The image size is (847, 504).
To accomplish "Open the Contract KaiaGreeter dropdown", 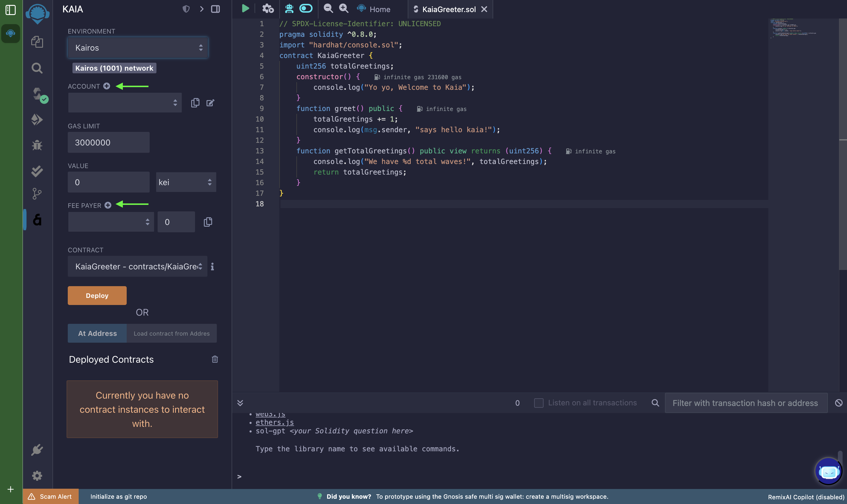I will click(137, 266).
